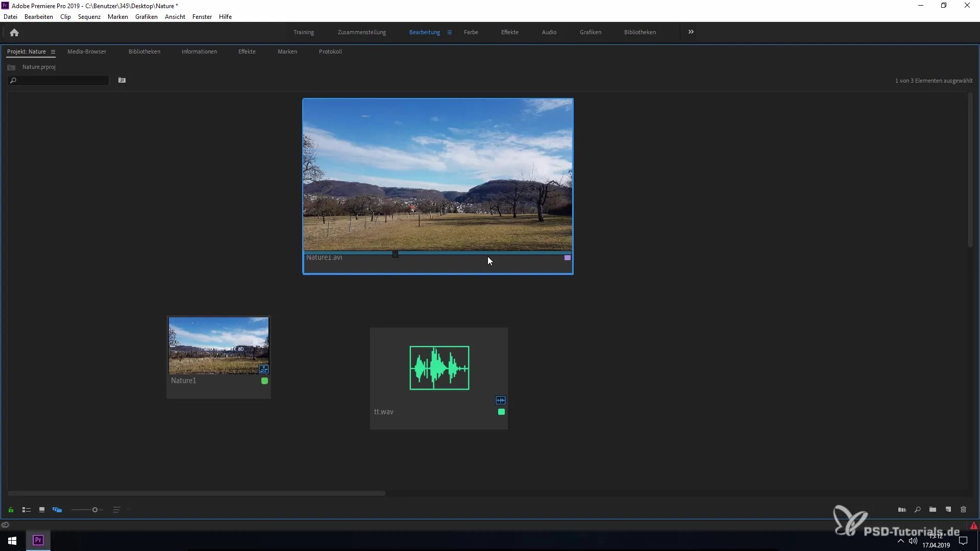
Task: Click the violet label of Nature1.avi
Action: pos(568,258)
